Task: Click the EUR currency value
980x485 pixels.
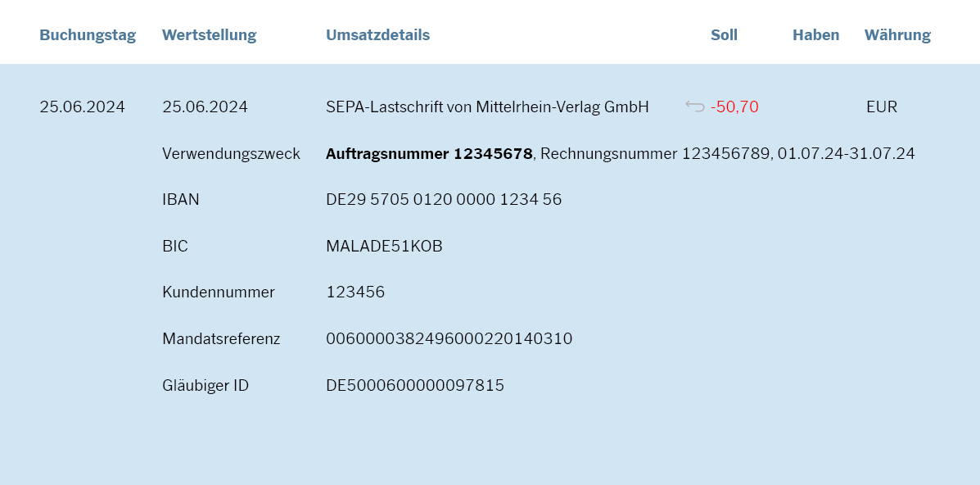Action: pos(882,107)
